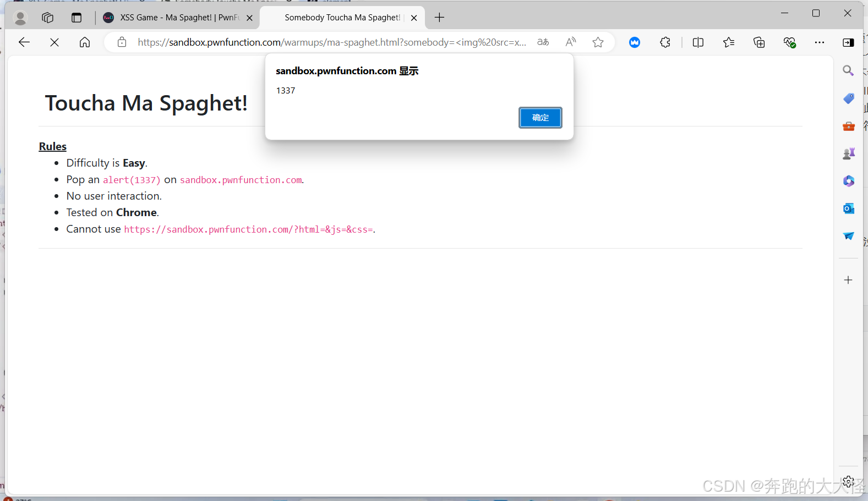Start Read Aloud
868x501 pixels.
tap(571, 42)
